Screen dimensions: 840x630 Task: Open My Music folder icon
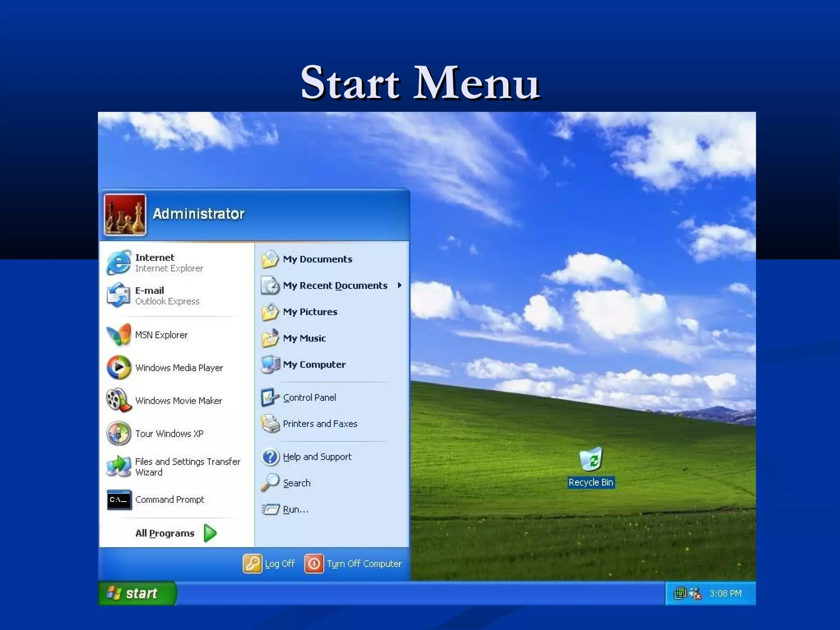click(270, 338)
